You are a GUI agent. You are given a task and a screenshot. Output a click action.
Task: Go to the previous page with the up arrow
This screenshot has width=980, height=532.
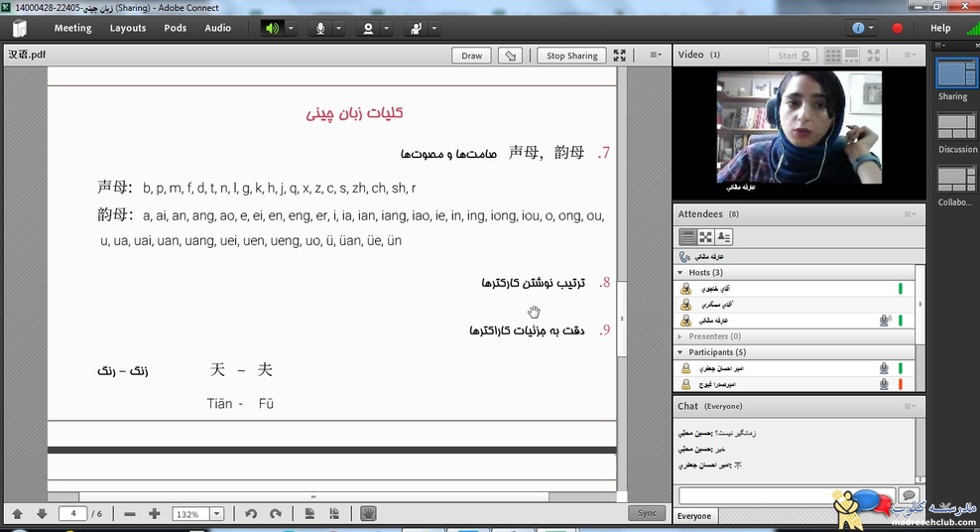click(x=18, y=514)
